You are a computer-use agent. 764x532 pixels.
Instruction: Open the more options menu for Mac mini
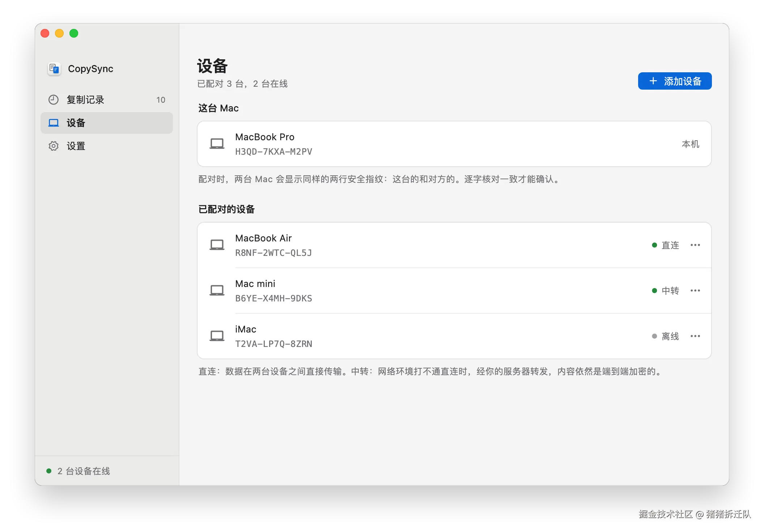(x=695, y=291)
